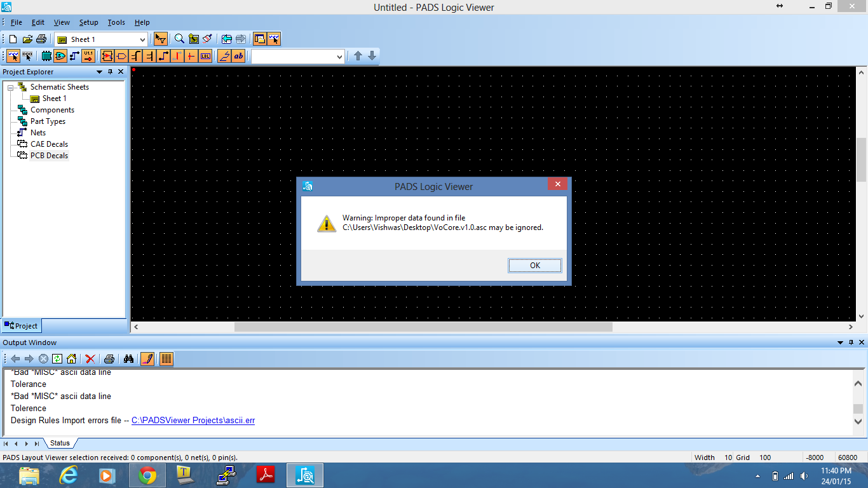Click OK in the warning dialog

(535, 266)
